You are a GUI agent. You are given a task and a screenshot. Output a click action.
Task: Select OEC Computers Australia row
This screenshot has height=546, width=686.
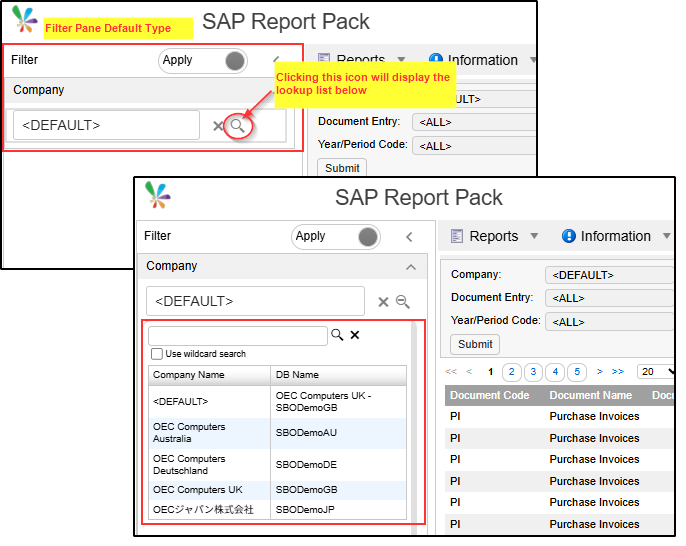point(277,433)
